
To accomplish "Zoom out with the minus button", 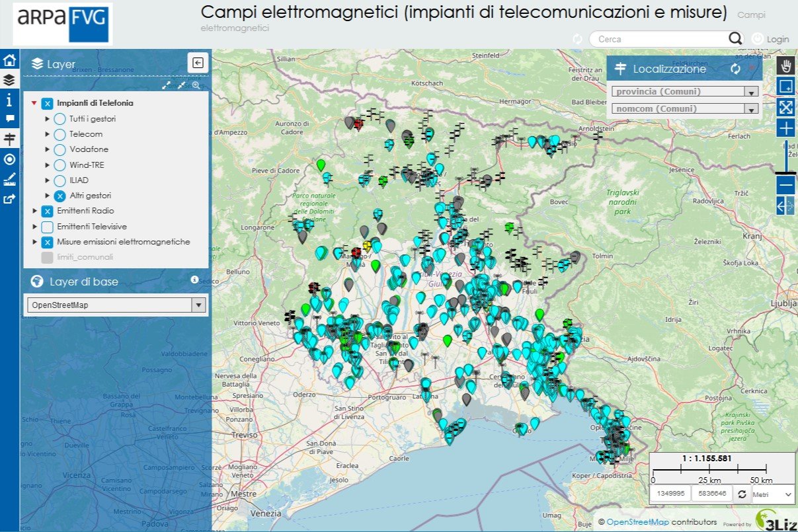I will coord(786,185).
